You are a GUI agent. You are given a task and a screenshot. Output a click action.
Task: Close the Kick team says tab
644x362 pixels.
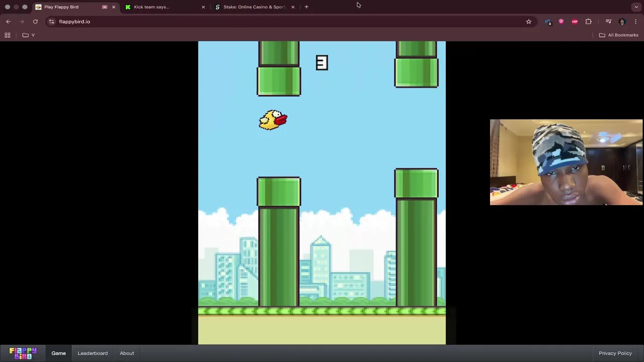203,7
